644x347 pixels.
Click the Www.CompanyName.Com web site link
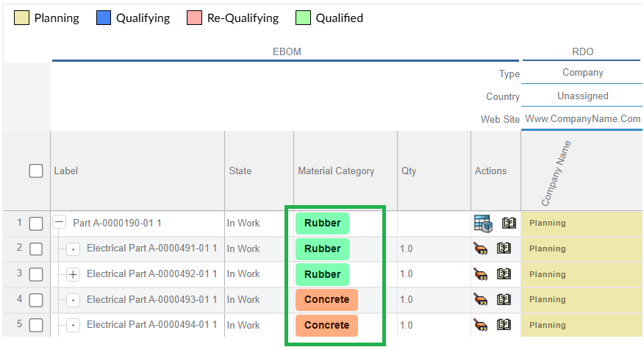click(582, 119)
